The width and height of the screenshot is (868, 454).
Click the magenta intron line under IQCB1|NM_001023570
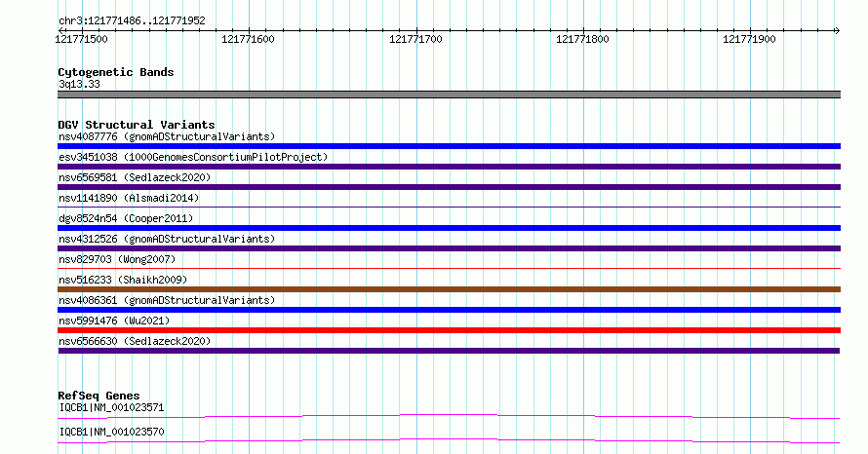[449, 440]
